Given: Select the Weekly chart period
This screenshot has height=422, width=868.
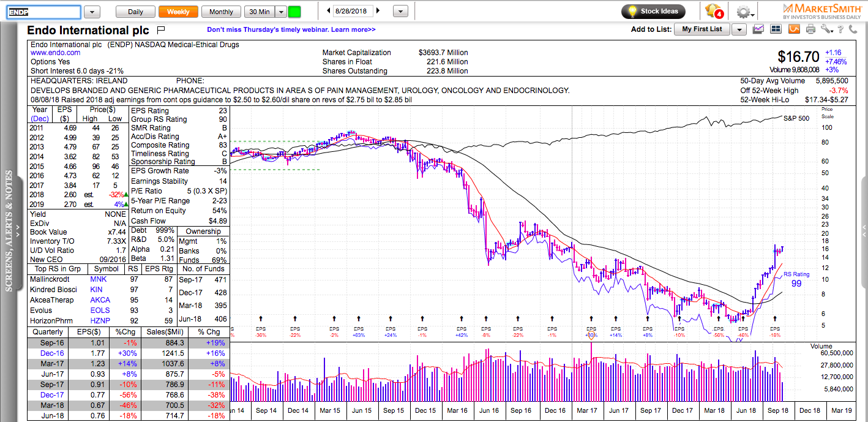Looking at the screenshot, I should (178, 12).
